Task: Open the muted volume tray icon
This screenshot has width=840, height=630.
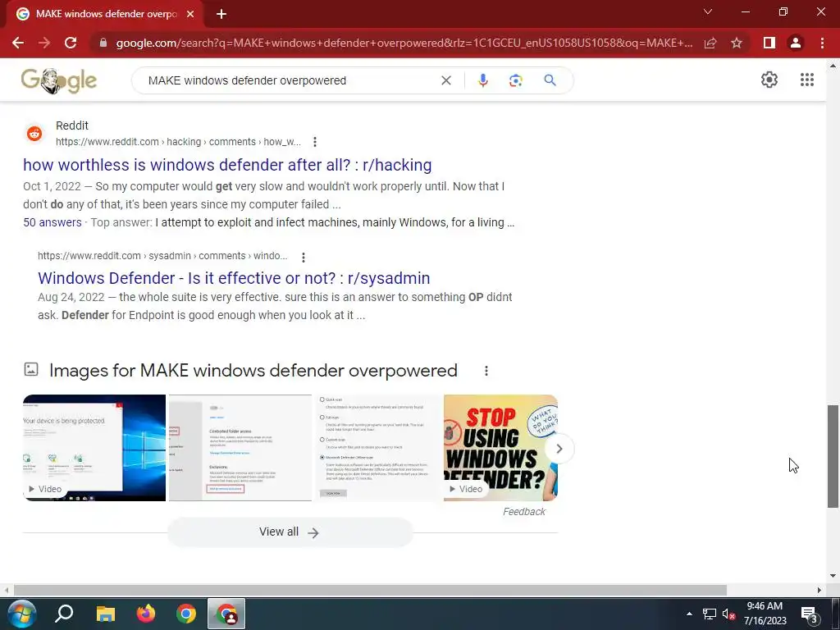Action: (728, 614)
